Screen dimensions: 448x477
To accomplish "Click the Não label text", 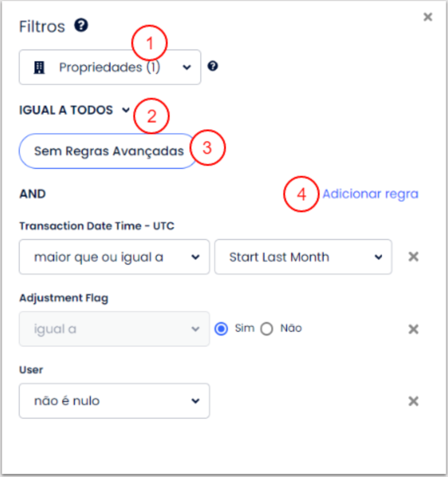I will tap(291, 328).
